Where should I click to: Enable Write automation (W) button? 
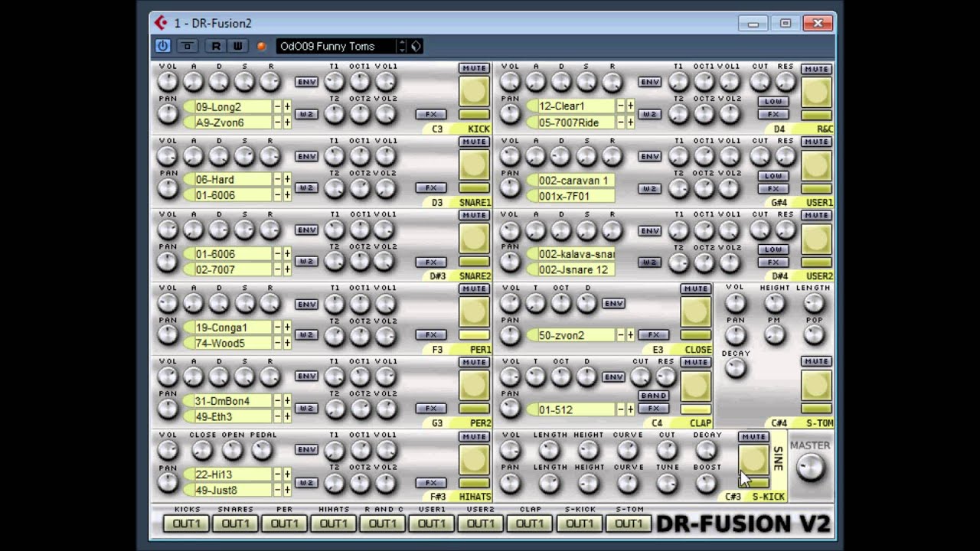pos(237,46)
